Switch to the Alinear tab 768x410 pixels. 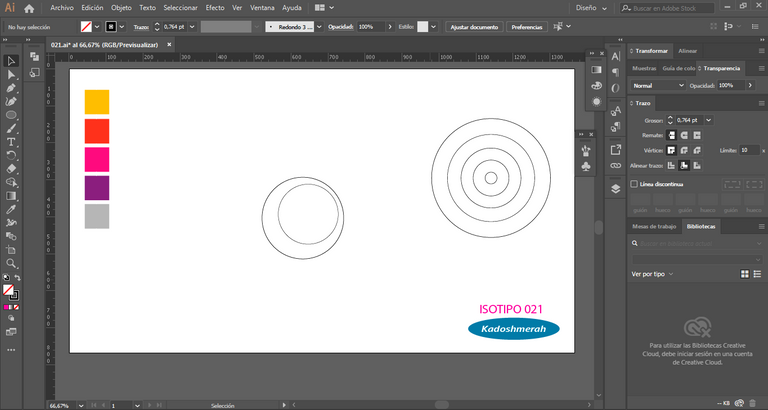point(688,51)
